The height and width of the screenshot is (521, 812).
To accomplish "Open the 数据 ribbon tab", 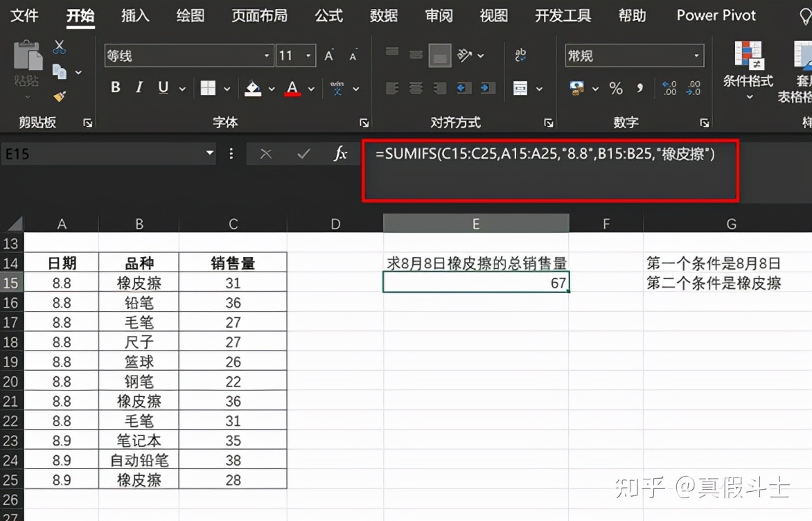I will 384,16.
